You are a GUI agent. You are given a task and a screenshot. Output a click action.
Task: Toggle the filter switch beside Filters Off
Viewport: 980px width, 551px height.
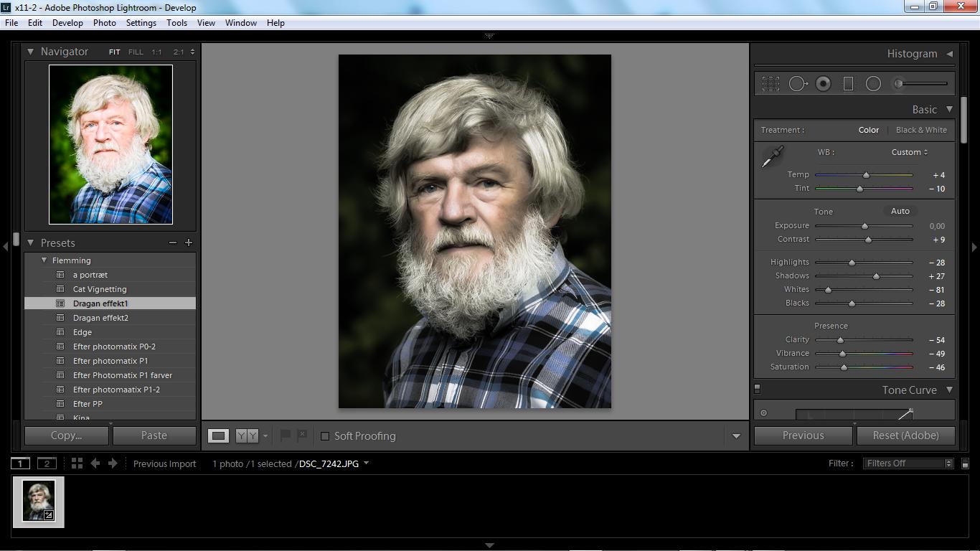tap(965, 464)
